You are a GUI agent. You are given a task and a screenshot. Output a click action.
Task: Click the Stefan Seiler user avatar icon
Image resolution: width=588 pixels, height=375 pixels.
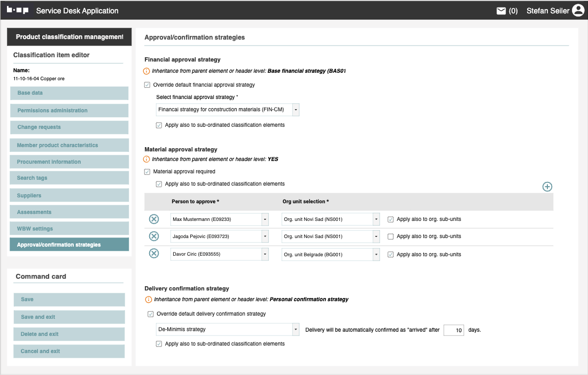(x=578, y=11)
